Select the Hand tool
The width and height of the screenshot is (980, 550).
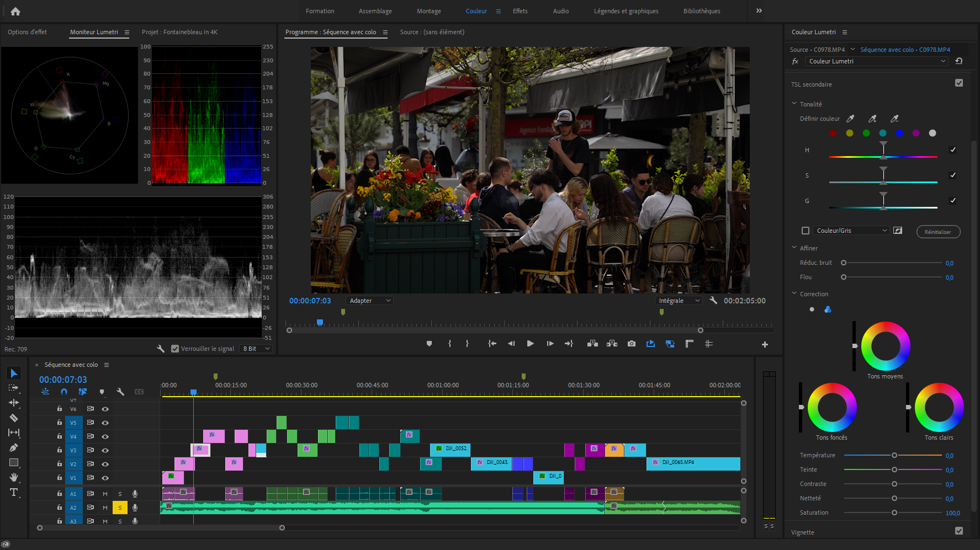point(14,477)
